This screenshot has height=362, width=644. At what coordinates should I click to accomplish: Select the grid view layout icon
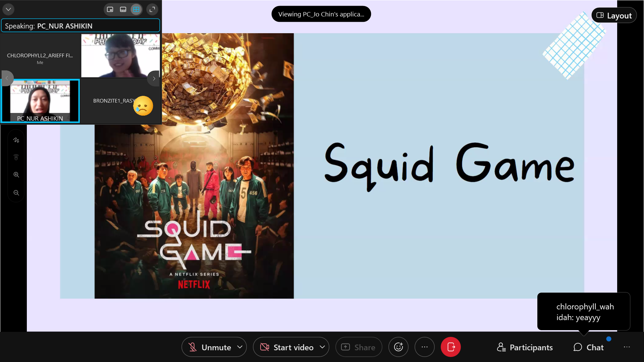(x=136, y=9)
